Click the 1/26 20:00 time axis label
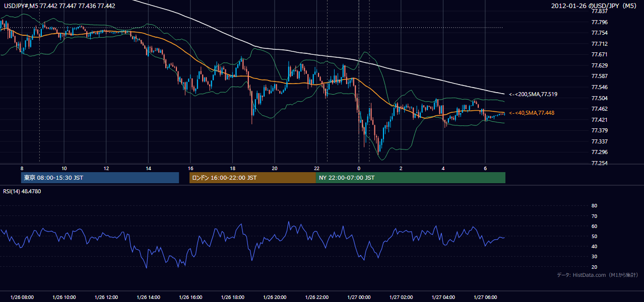 point(275,297)
